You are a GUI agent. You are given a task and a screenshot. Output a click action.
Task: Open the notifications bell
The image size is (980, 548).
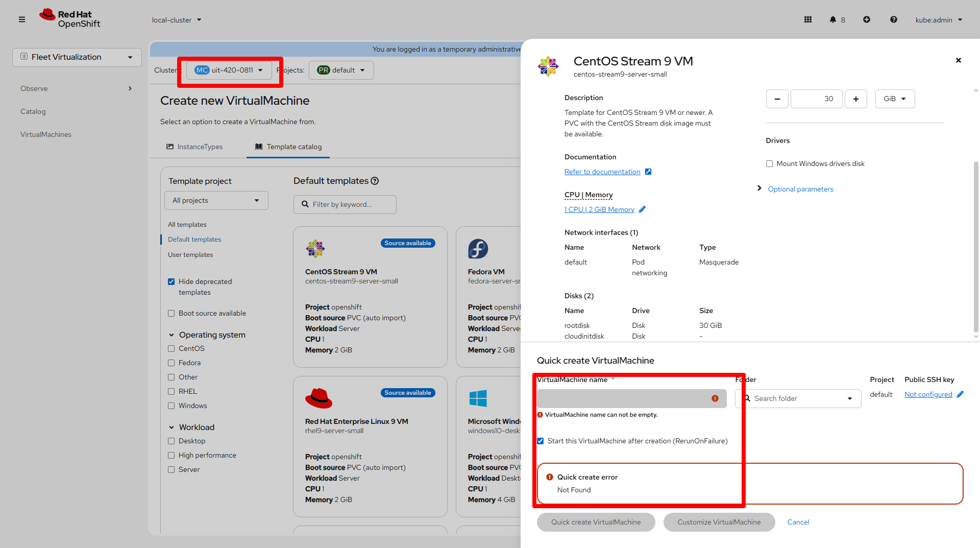833,19
